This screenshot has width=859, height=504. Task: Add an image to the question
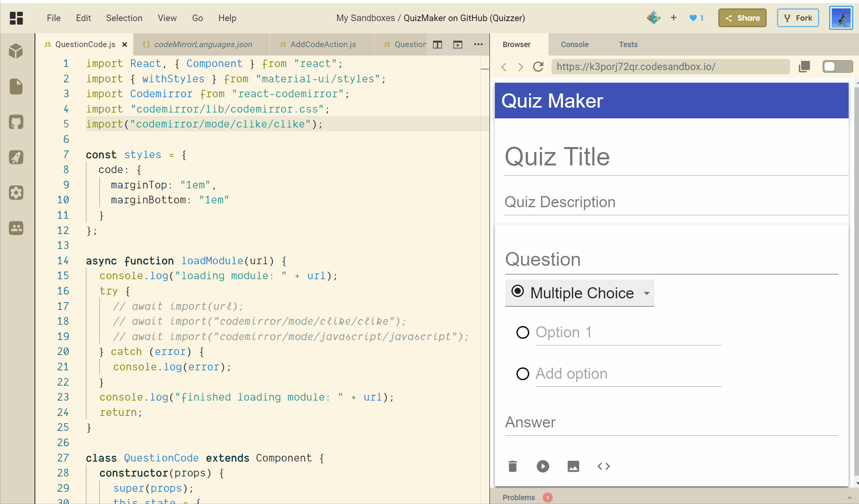click(x=573, y=466)
